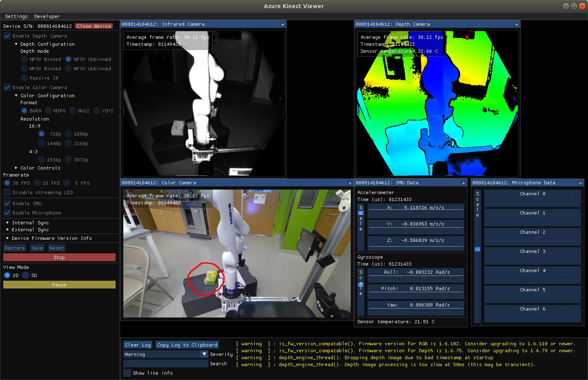The width and height of the screenshot is (588, 380).
Task: Select 1536p resolution
Action: [x=42, y=160]
